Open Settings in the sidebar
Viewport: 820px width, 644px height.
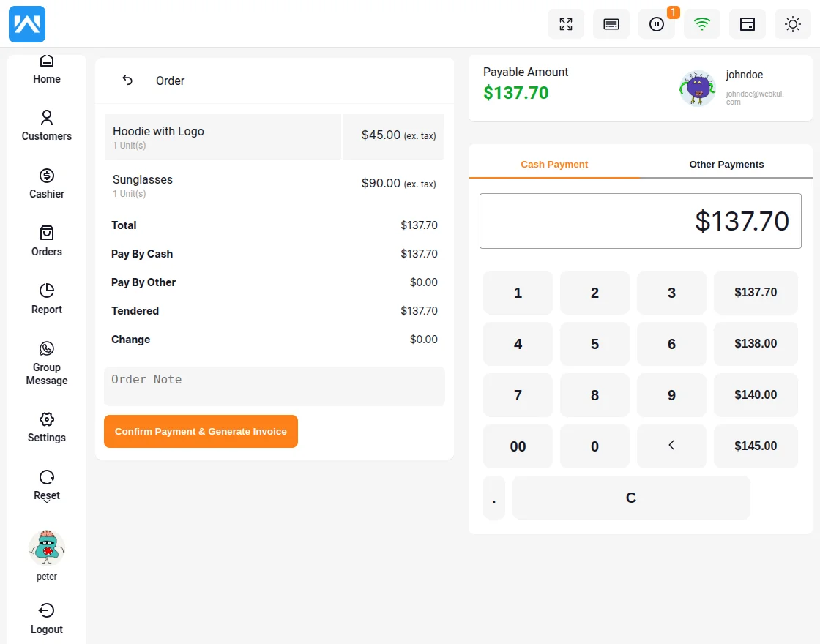tap(47, 427)
